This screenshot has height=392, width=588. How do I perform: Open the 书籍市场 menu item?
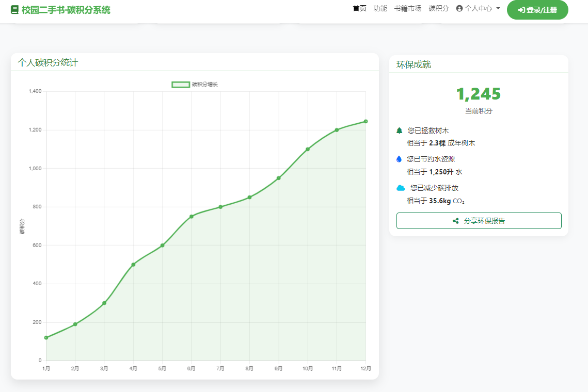pos(408,8)
